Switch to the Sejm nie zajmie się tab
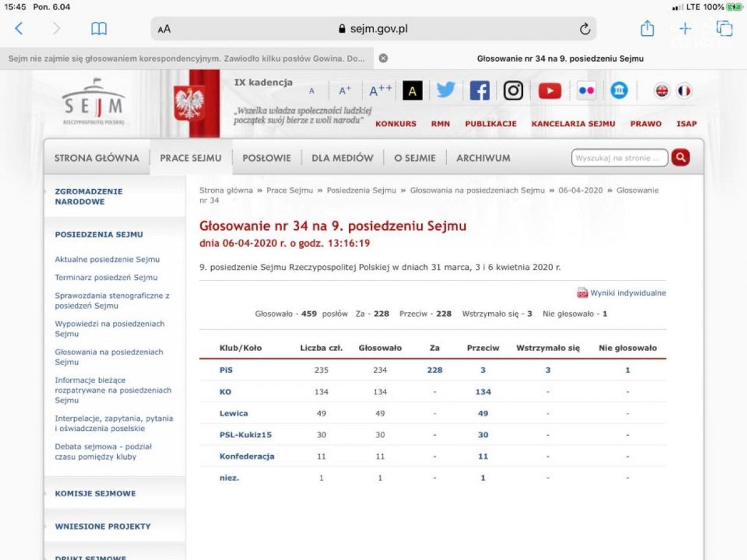This screenshot has width=747, height=560. (x=186, y=59)
